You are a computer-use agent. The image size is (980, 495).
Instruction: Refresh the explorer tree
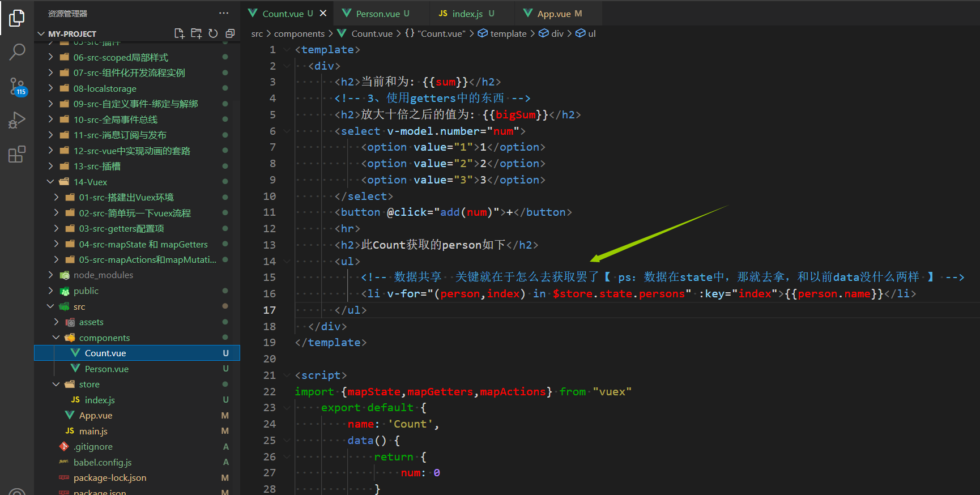pyautogui.click(x=213, y=33)
